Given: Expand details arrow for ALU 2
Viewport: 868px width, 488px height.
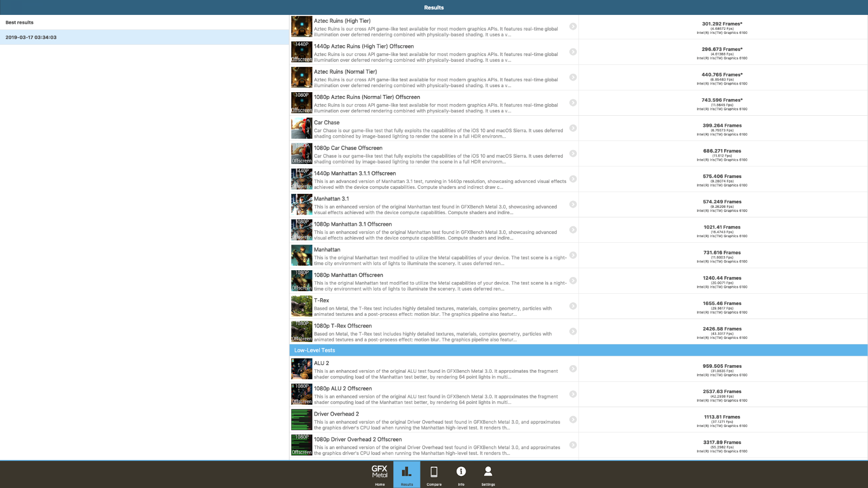Looking at the screenshot, I should point(573,369).
